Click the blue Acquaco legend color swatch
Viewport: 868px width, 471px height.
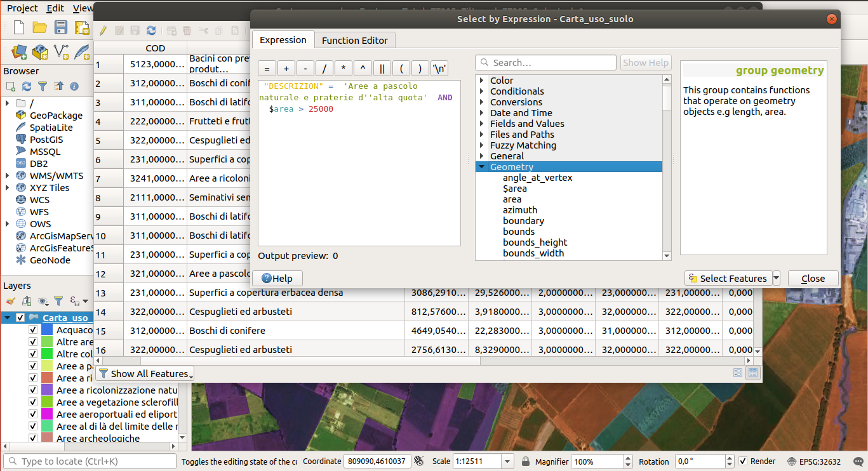(46, 330)
